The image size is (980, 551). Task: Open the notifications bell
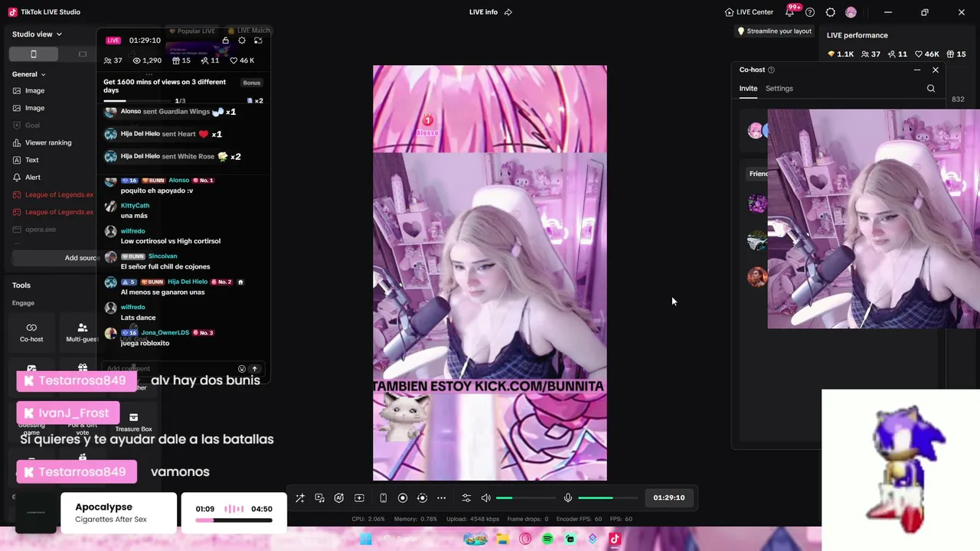click(x=789, y=12)
